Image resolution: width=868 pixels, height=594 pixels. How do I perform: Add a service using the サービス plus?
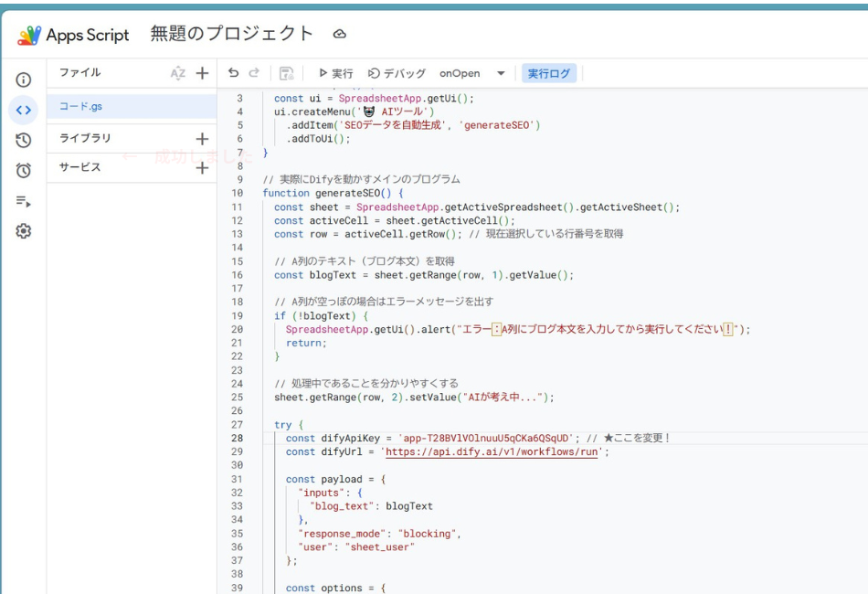point(203,167)
